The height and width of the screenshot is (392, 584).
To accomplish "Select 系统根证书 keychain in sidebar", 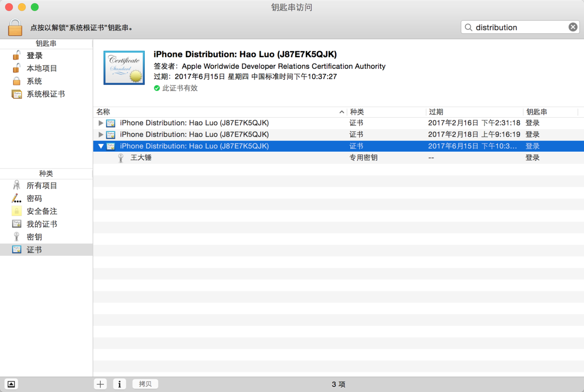I will [x=46, y=94].
